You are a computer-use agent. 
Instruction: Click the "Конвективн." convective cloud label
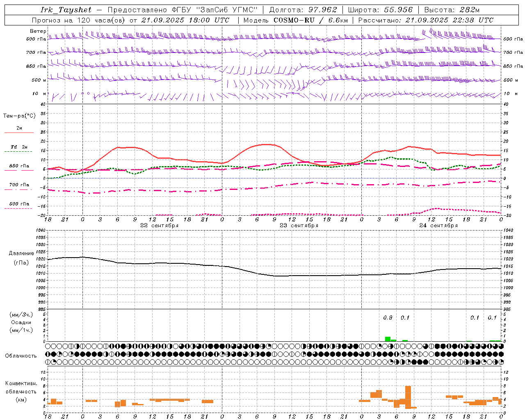pos(21,383)
